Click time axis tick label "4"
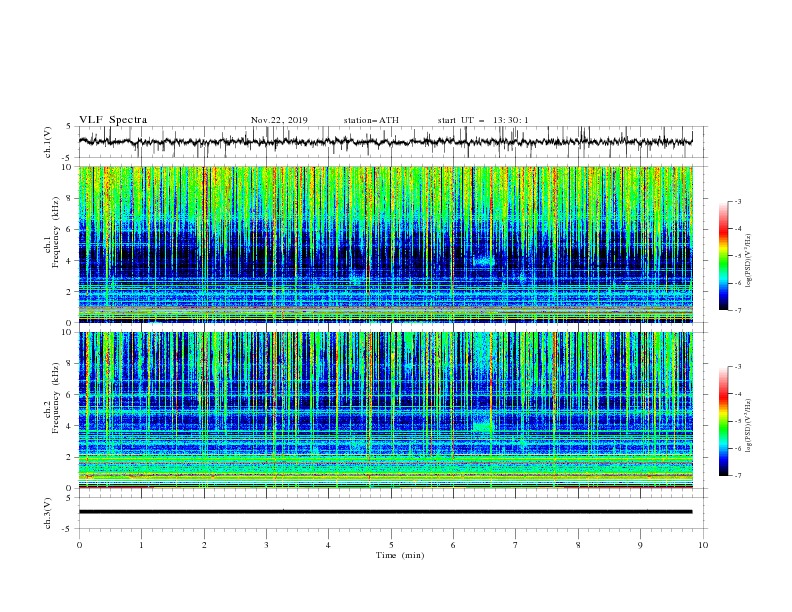 point(328,545)
